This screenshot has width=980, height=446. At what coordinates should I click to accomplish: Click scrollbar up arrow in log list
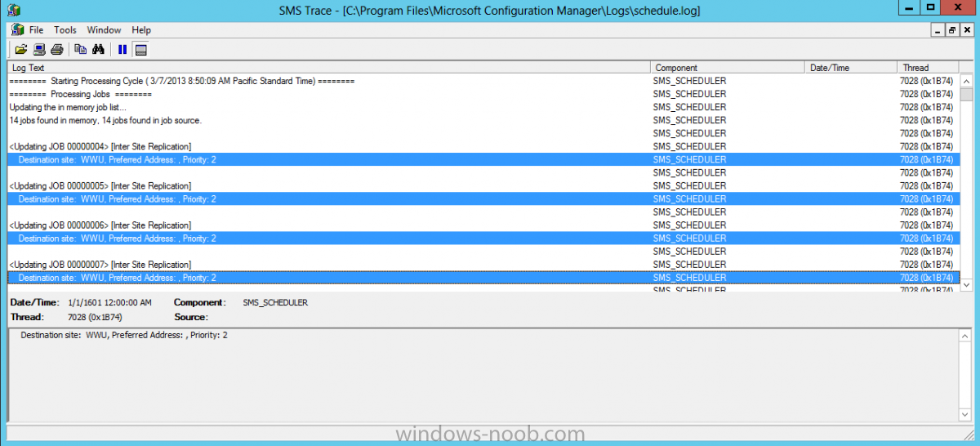[966, 82]
